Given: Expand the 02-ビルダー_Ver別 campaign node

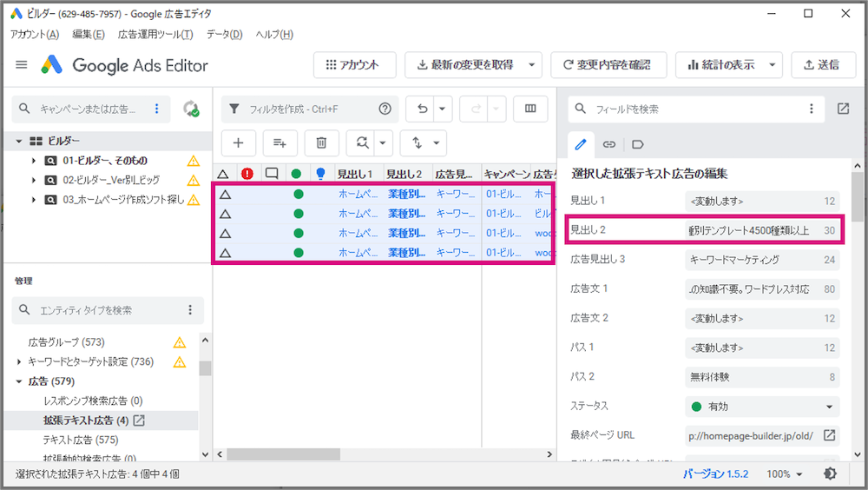Looking at the screenshot, I should coord(34,180).
